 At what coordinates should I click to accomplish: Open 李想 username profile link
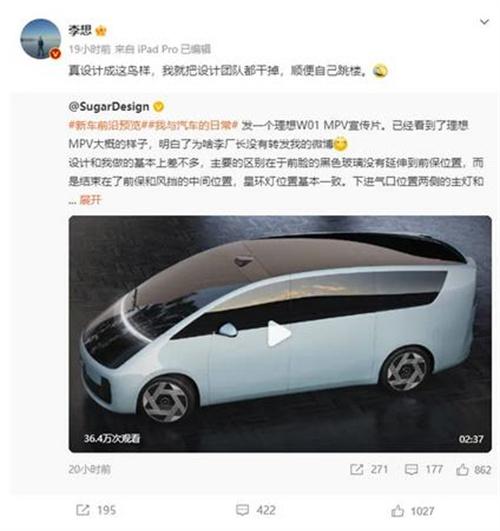(80, 30)
